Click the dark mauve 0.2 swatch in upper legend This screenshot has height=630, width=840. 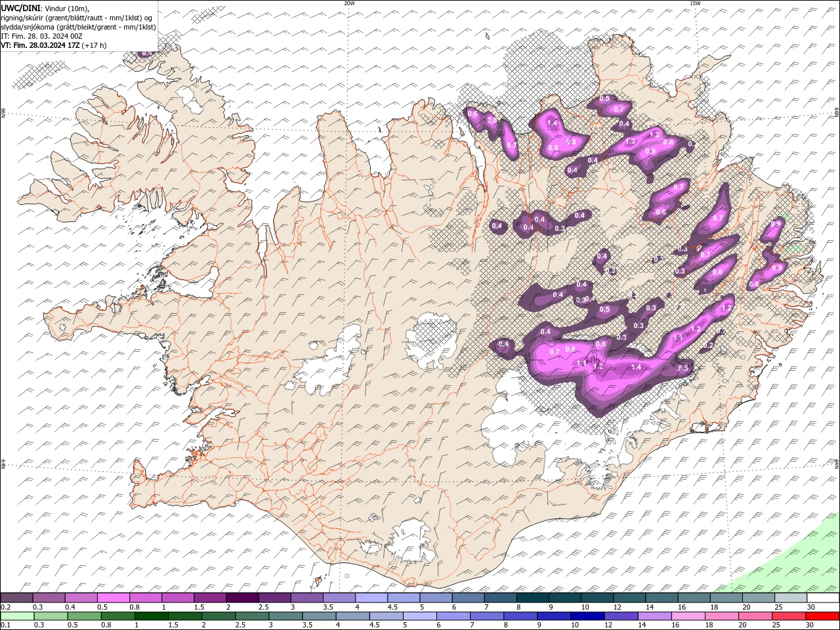pos(16,597)
